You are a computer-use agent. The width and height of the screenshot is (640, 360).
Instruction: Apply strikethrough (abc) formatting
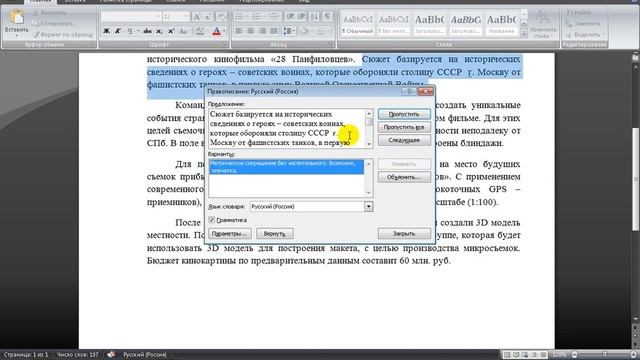[x=147, y=31]
